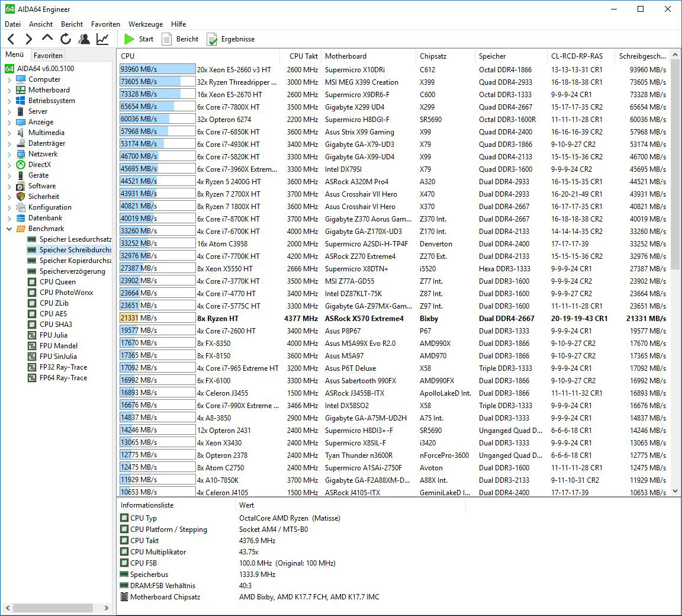682x616 pixels.
Task: Sort by the CL-RCD-RP-RAS column header
Action: (581, 56)
